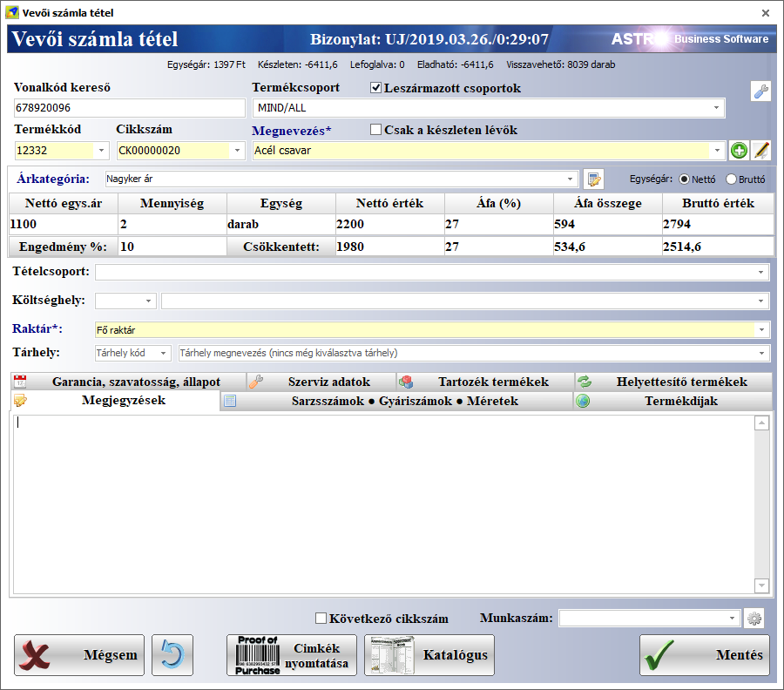The height and width of the screenshot is (690, 784).
Task: Open Sarzsszámok Gyáriszámok Méretek tab
Action: pos(396,401)
